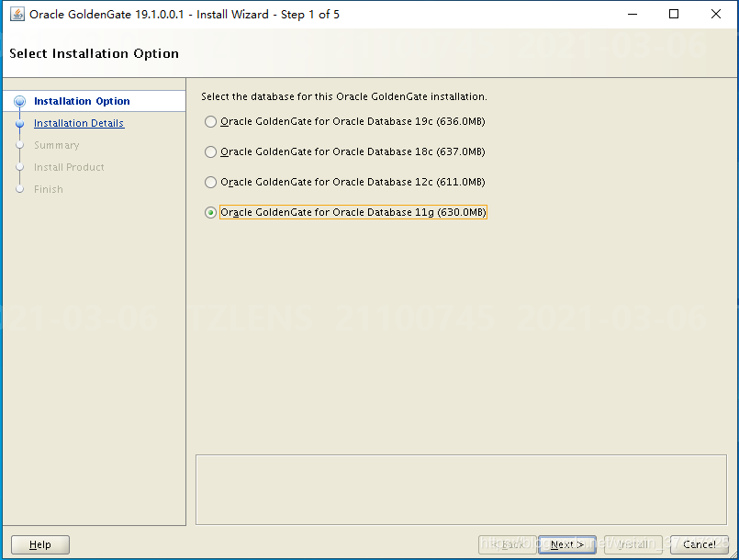739x560 pixels.
Task: Maximize the Install Wizard window
Action: pyautogui.click(x=674, y=14)
